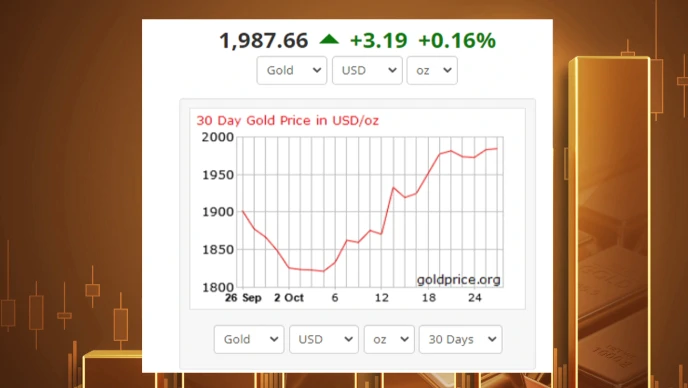Image resolution: width=688 pixels, height=388 pixels.
Task: Select the +0.16% percentage change
Action: click(x=457, y=41)
